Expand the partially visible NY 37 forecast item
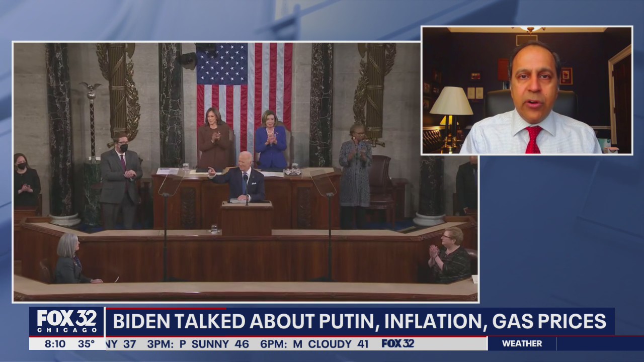644x362 pixels. click(x=121, y=344)
